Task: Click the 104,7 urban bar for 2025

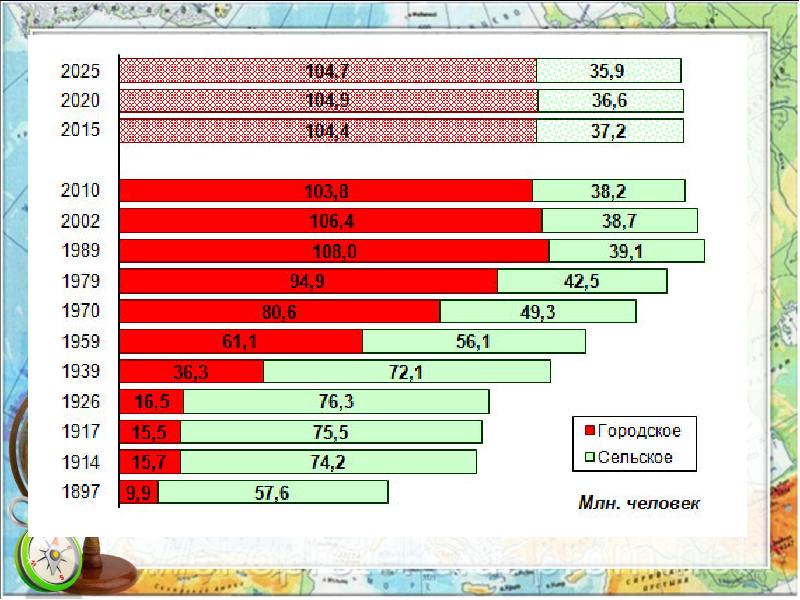Action: pyautogui.click(x=328, y=71)
